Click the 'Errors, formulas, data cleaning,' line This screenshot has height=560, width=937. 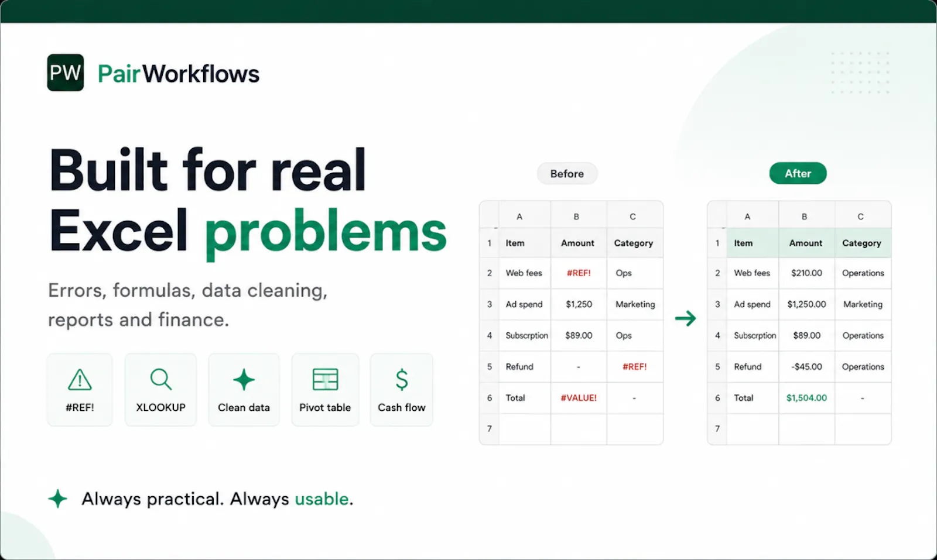(x=187, y=290)
